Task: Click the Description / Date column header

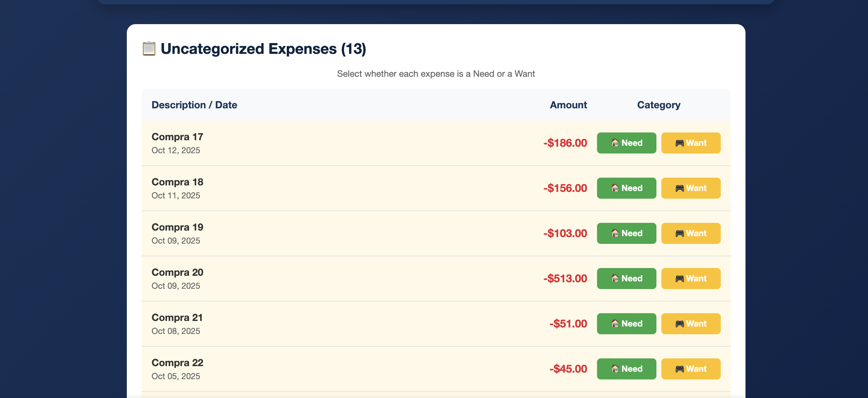Action: tap(194, 105)
